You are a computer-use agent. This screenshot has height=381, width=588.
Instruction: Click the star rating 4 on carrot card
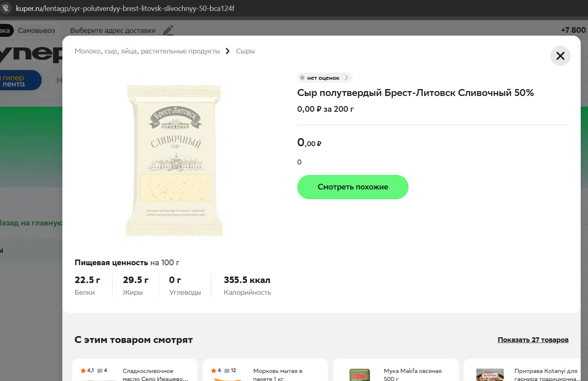click(x=216, y=370)
